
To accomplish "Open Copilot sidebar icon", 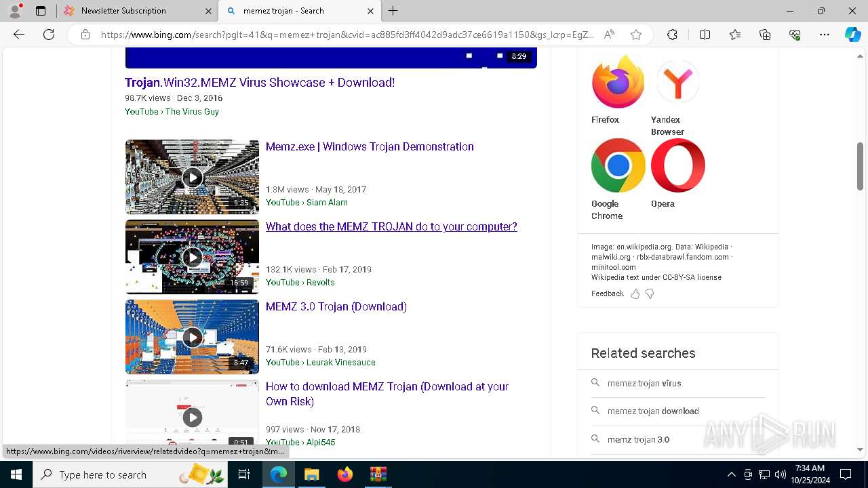I will (852, 35).
